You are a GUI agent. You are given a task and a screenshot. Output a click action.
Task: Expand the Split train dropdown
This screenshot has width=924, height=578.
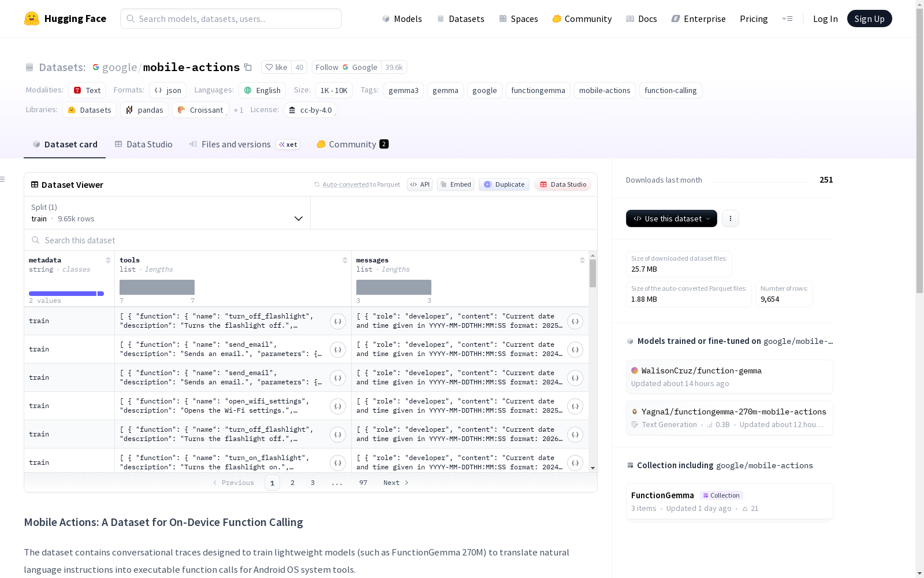[167, 213]
